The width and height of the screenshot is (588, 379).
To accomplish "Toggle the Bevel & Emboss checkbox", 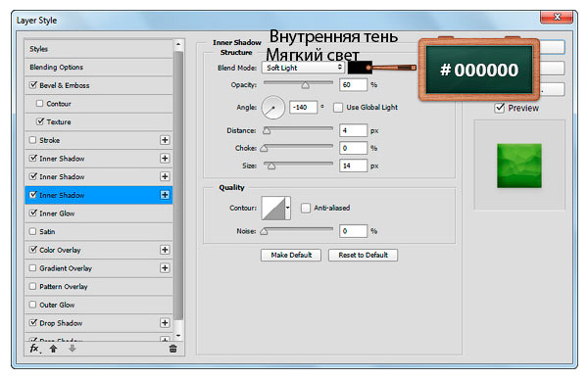I will tap(33, 85).
